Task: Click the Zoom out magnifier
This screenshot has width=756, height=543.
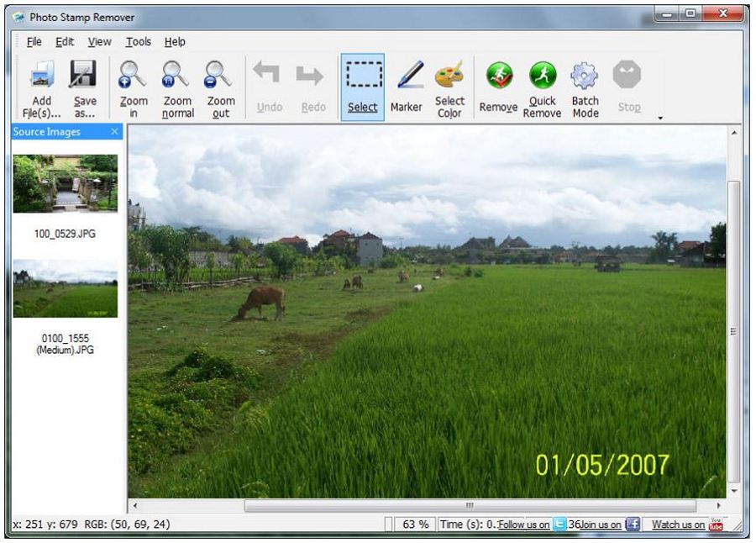Action: pyautogui.click(x=219, y=74)
